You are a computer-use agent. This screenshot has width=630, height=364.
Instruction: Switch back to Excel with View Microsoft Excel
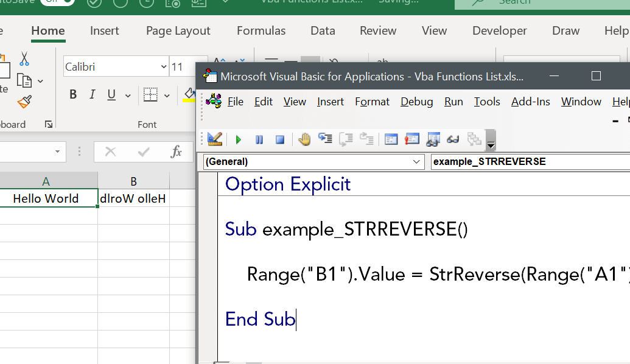click(x=214, y=139)
